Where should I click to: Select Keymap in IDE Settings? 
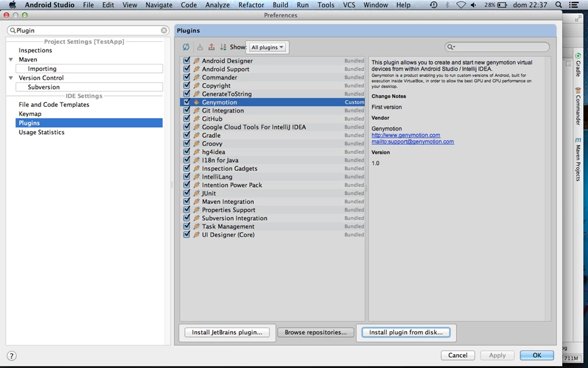(x=30, y=114)
